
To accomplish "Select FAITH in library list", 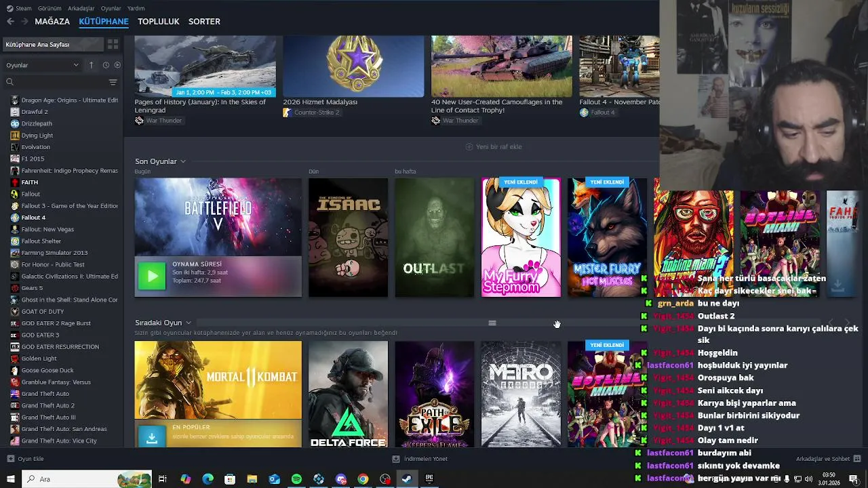I will 64,182.
